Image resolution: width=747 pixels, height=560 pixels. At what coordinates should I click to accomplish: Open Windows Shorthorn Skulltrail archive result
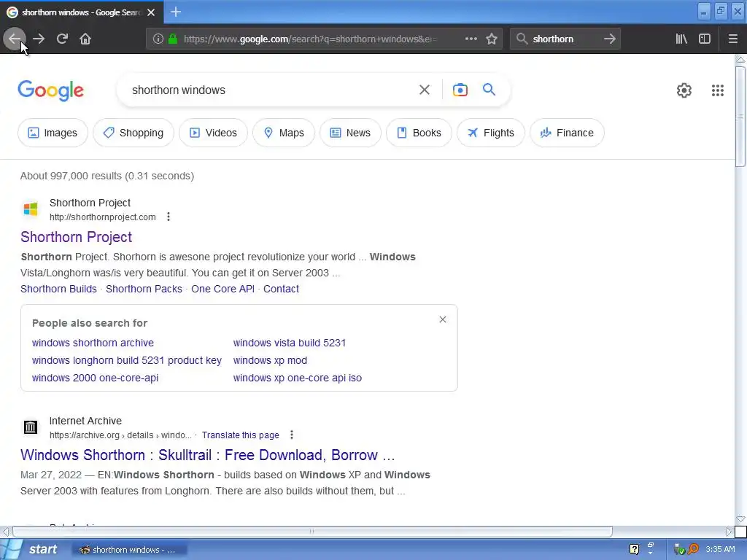point(208,455)
